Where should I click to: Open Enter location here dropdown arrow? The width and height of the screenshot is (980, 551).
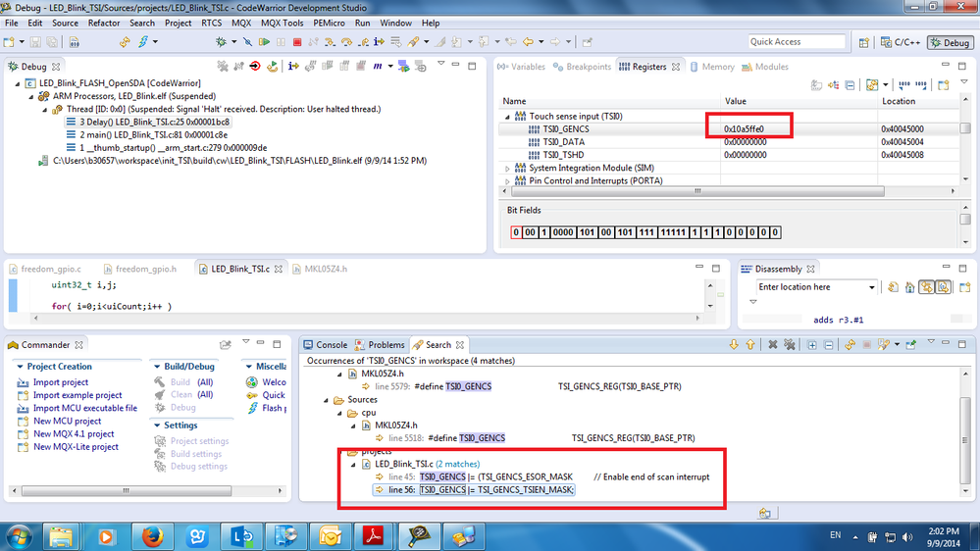[x=872, y=287]
